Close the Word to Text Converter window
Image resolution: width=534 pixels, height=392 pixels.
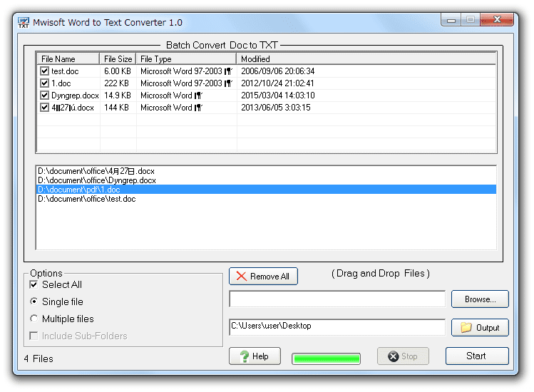click(496, 20)
